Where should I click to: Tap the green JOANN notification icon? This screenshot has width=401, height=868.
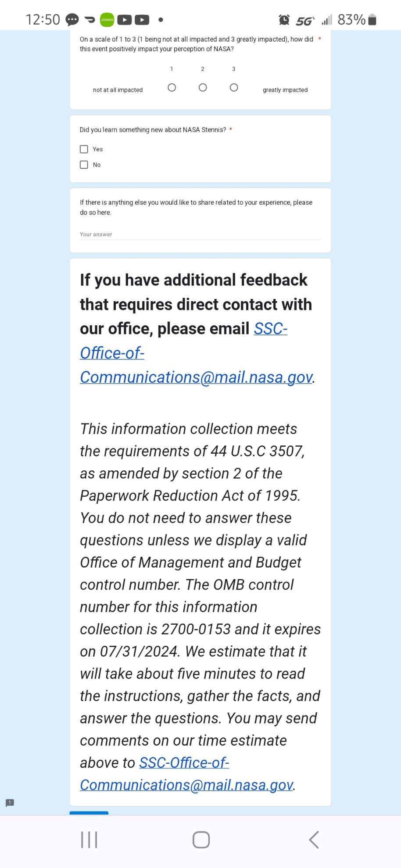[107, 20]
